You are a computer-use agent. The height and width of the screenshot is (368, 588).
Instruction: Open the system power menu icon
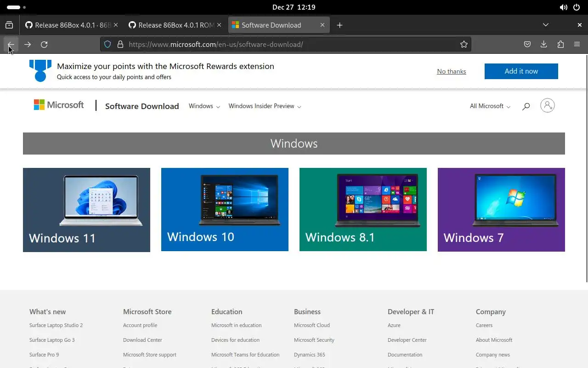(x=577, y=7)
